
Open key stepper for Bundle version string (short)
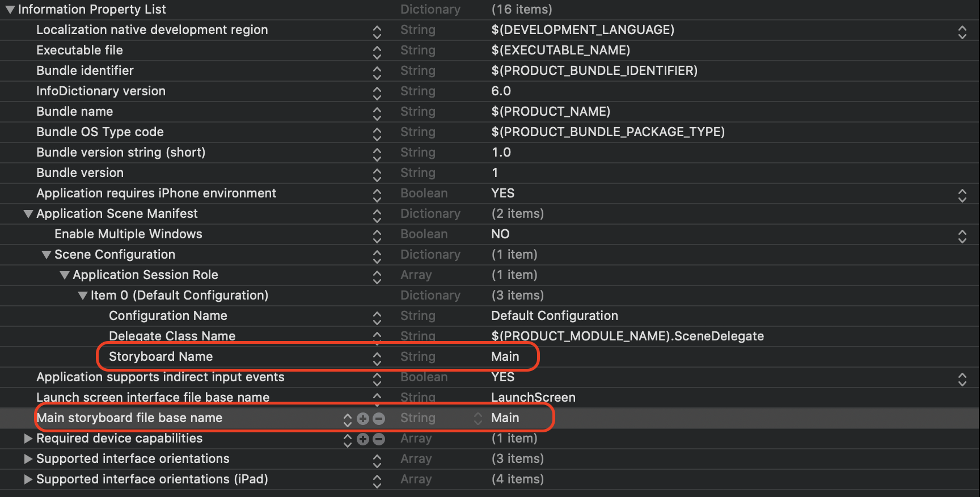click(x=377, y=154)
